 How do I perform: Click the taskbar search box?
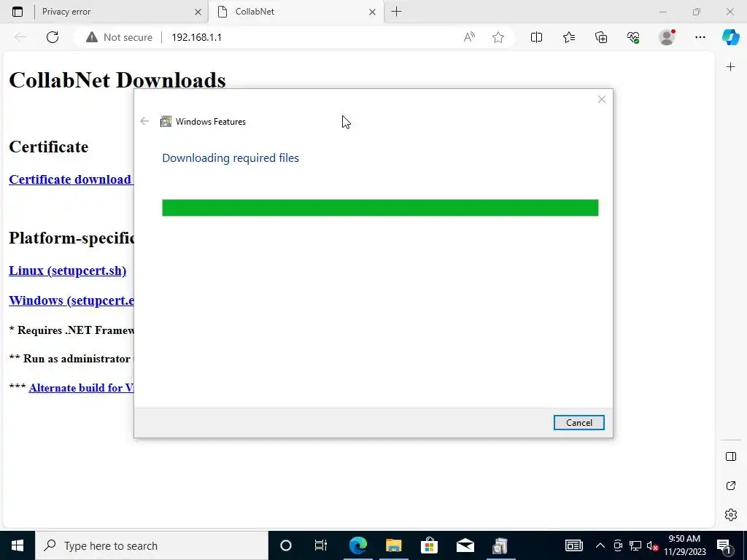click(x=152, y=545)
